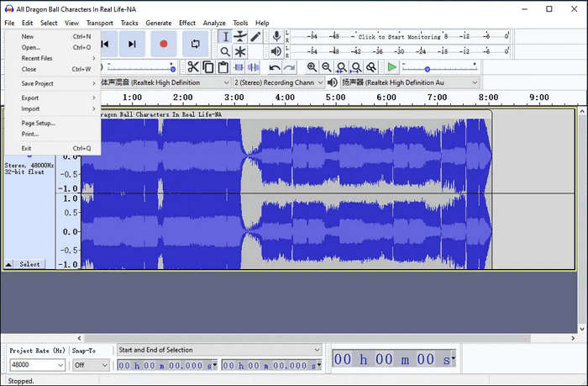Open Start and End of Selection dropdown
588x386 pixels.
click(219, 350)
